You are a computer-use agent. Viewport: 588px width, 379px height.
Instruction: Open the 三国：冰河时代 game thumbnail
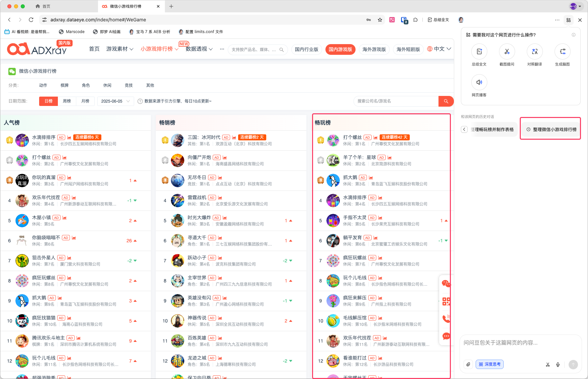pyautogui.click(x=178, y=140)
